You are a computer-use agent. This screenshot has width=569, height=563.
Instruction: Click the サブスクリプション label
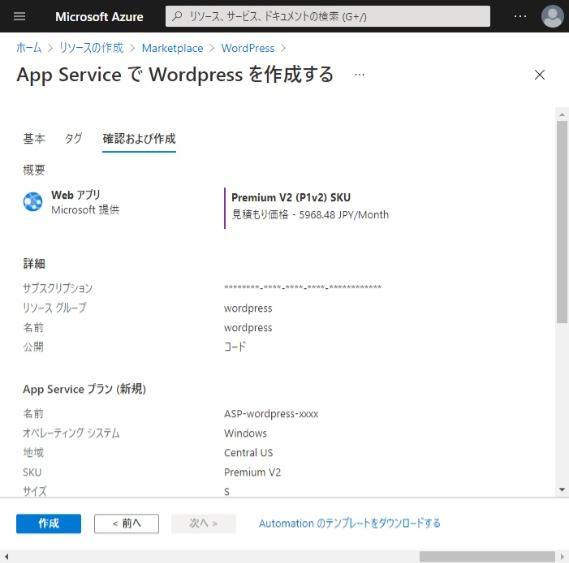58,288
